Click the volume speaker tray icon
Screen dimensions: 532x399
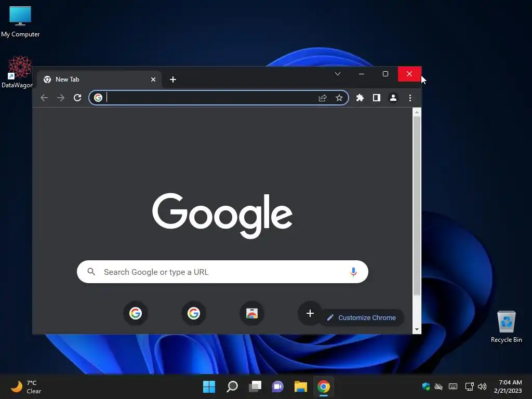click(482, 387)
